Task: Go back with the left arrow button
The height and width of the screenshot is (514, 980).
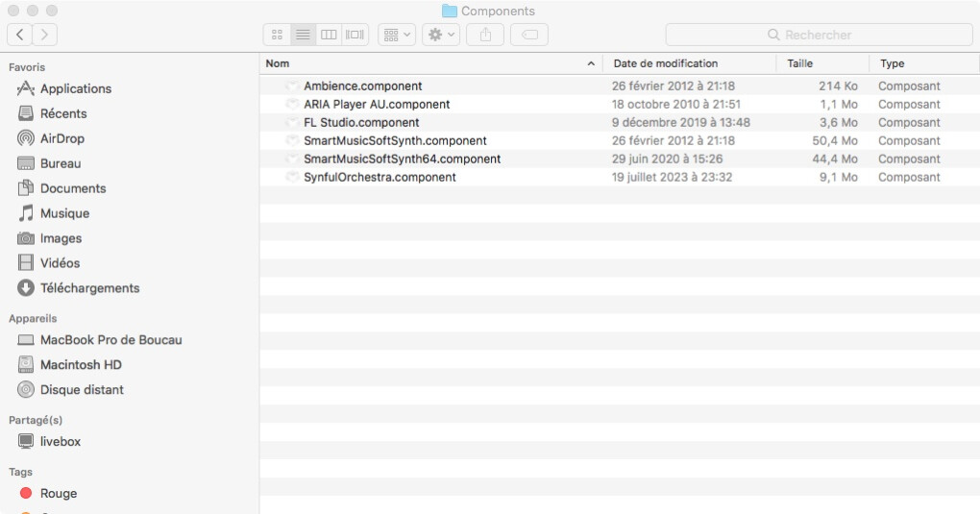Action: pyautogui.click(x=19, y=35)
